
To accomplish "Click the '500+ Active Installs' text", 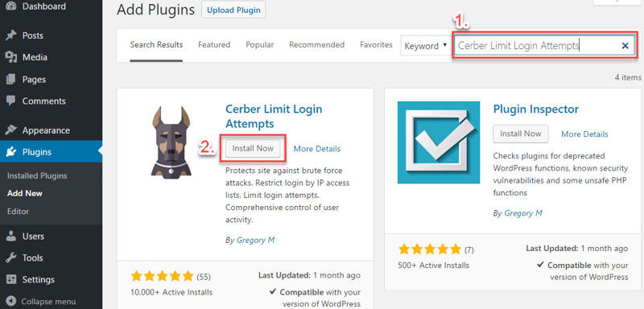I will (434, 266).
